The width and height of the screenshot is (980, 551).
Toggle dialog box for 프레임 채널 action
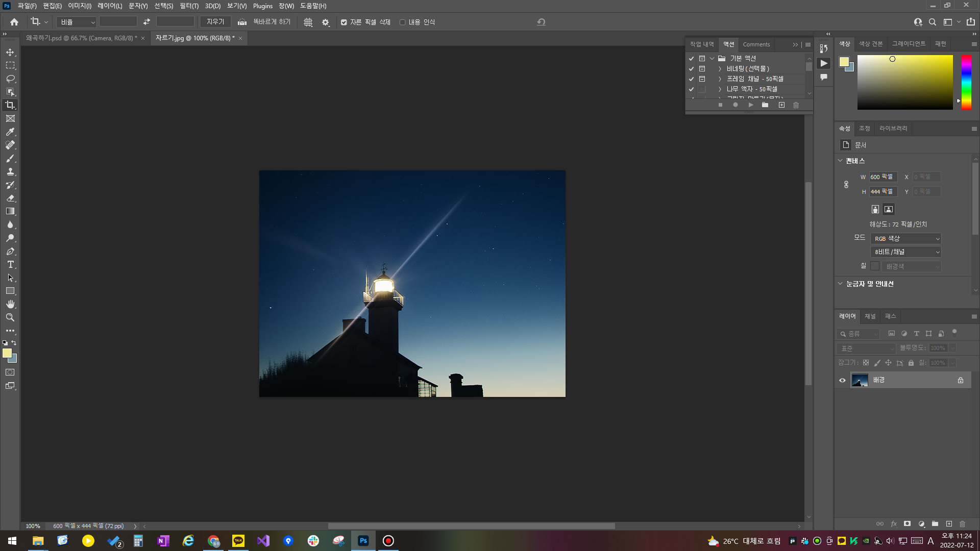click(x=702, y=79)
